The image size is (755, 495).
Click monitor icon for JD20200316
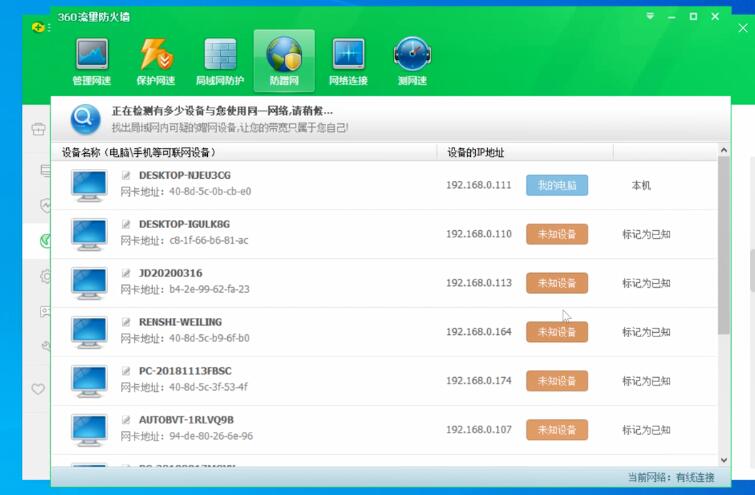click(x=89, y=283)
